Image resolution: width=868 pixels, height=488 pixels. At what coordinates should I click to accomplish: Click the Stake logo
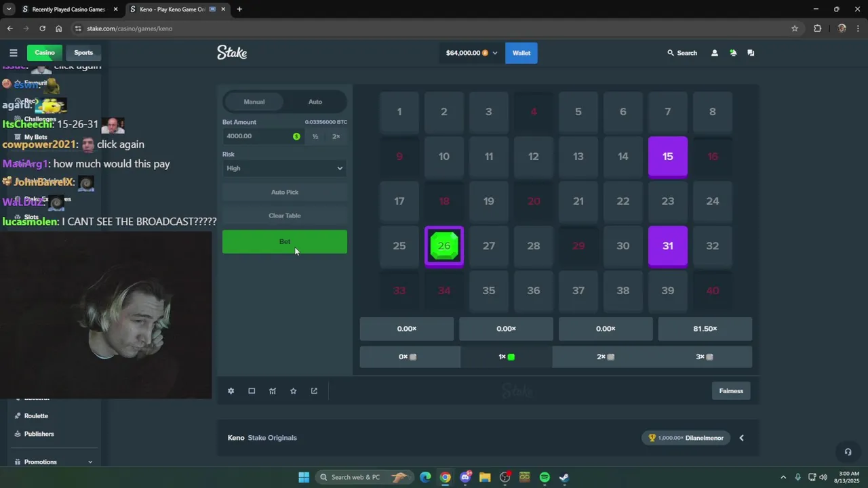tap(232, 52)
